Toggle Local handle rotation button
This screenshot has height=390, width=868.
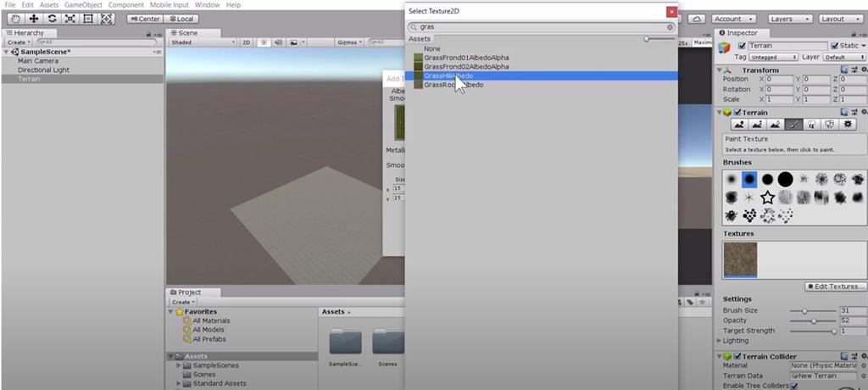181,19
